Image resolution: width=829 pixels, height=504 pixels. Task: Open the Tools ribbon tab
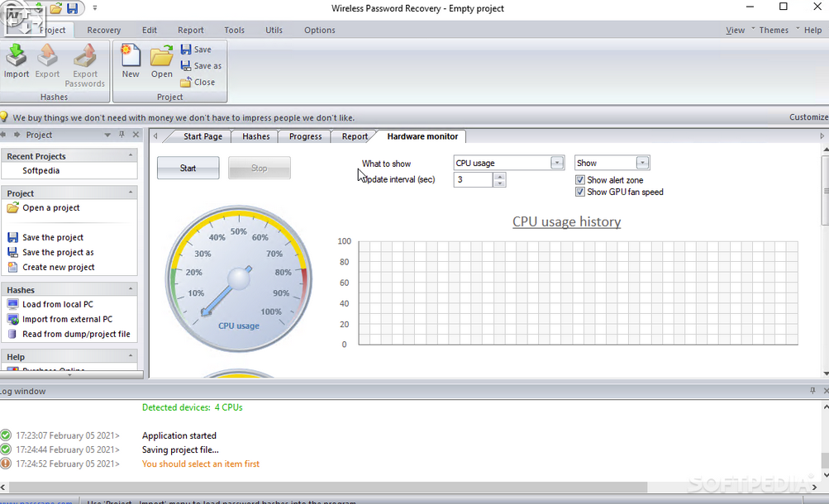[234, 30]
